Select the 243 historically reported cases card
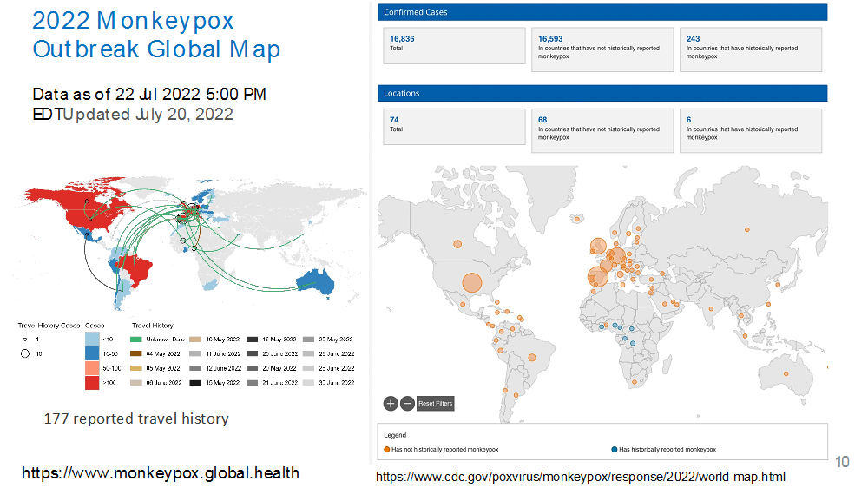868x488 pixels. [751, 49]
